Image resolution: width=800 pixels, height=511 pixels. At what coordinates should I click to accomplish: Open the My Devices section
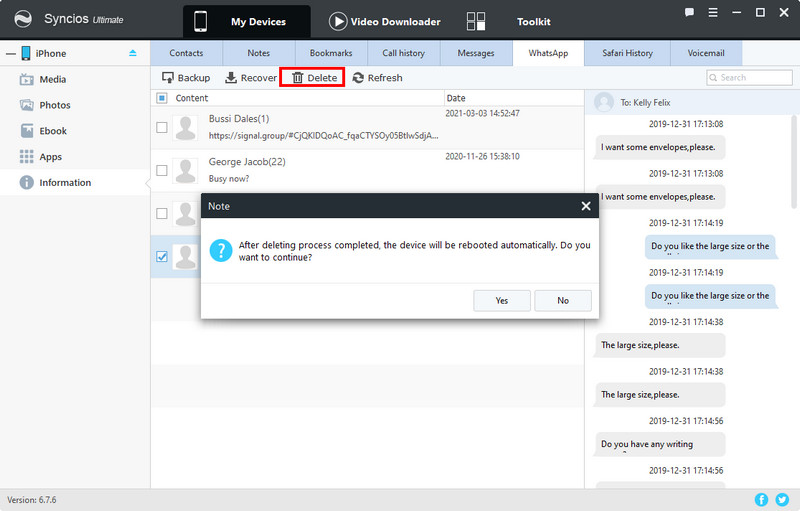(x=247, y=21)
